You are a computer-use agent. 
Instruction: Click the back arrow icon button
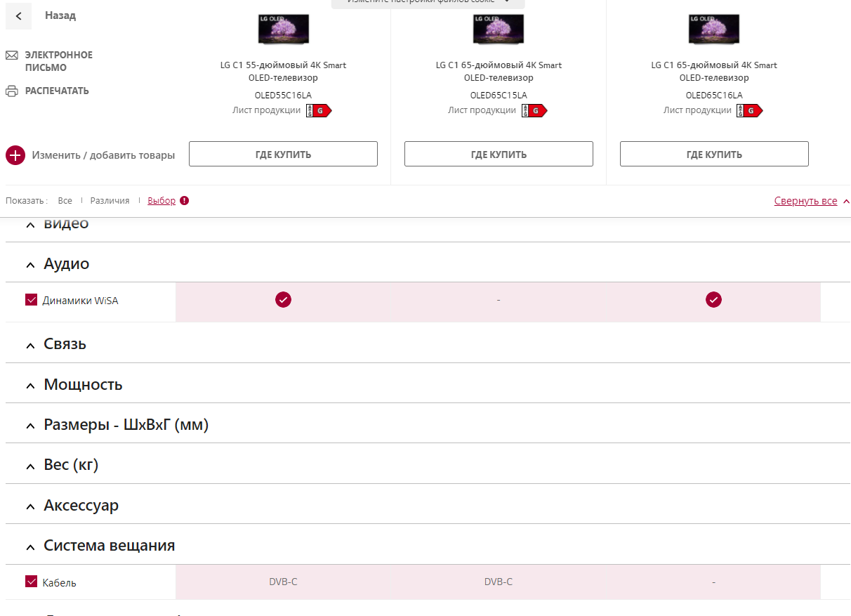tap(18, 15)
